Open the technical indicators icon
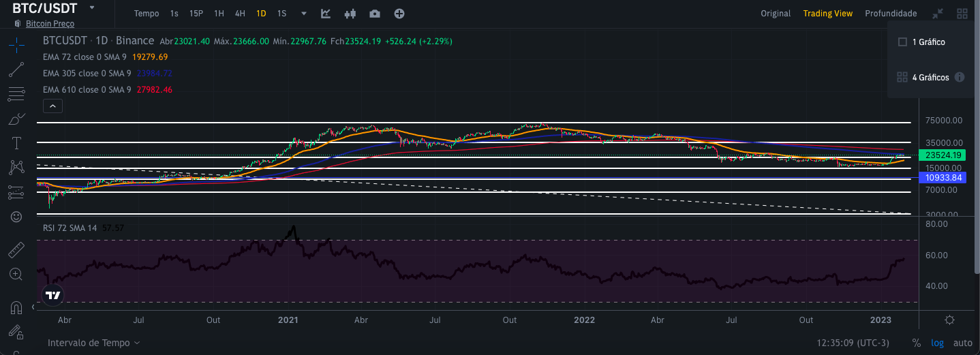 click(326, 14)
